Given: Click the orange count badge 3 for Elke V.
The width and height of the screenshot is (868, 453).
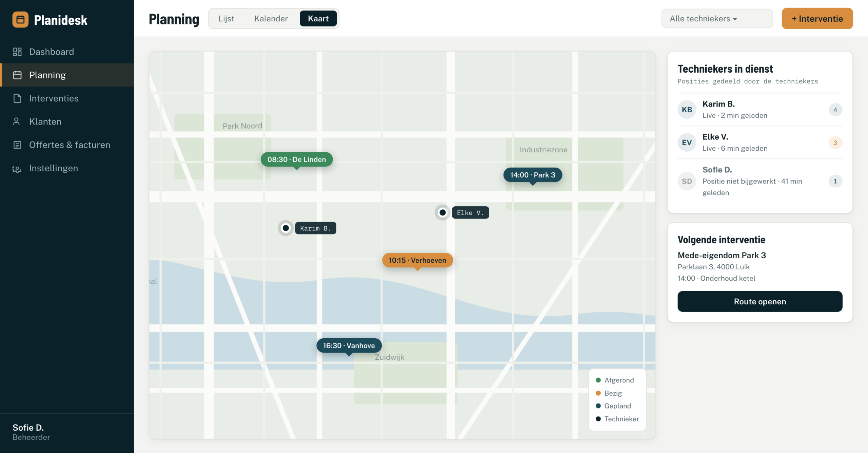Looking at the screenshot, I should (x=835, y=143).
